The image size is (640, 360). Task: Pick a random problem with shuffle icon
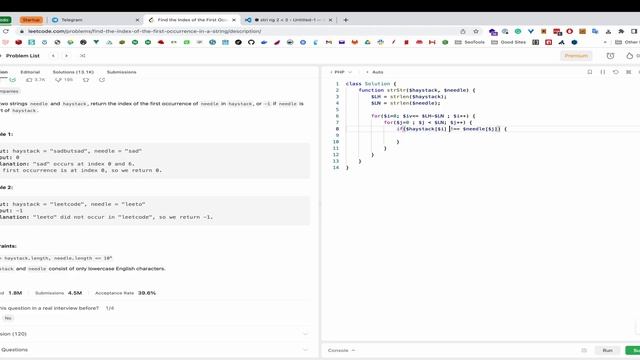pos(83,56)
